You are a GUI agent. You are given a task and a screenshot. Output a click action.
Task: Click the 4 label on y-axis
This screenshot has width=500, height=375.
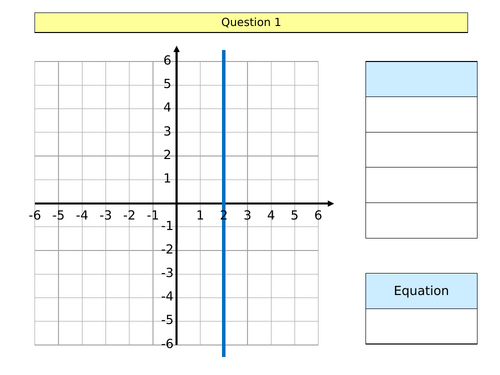[x=167, y=108]
